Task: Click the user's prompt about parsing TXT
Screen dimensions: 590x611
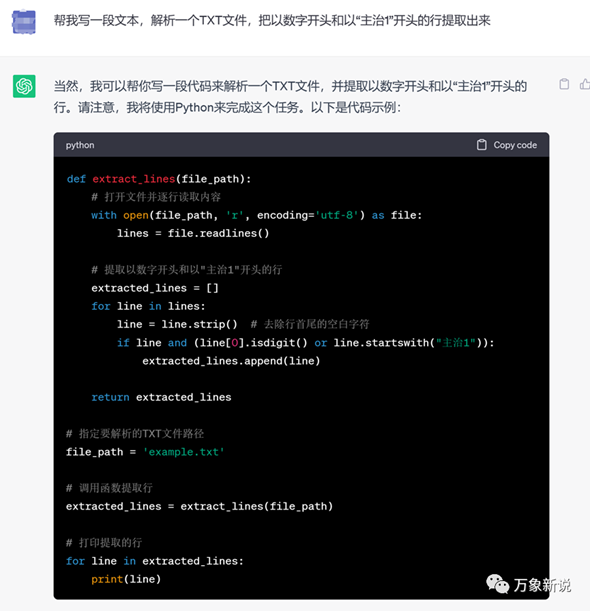Action: point(272,20)
